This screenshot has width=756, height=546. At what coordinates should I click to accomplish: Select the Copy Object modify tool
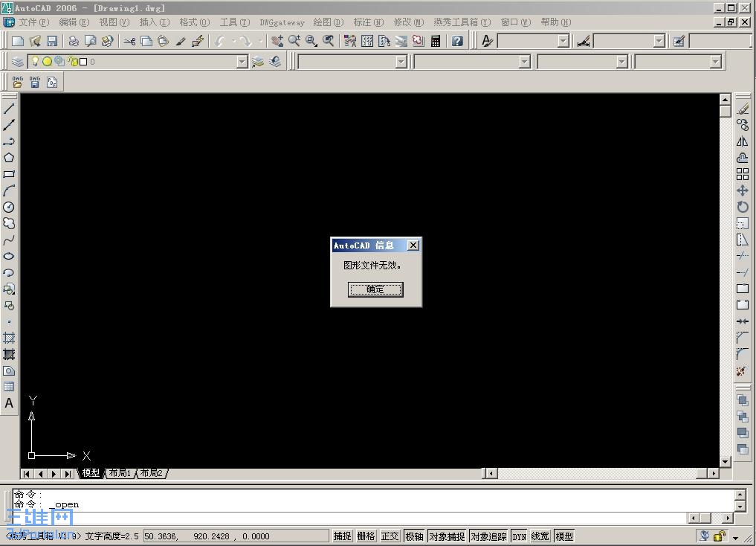tap(743, 126)
